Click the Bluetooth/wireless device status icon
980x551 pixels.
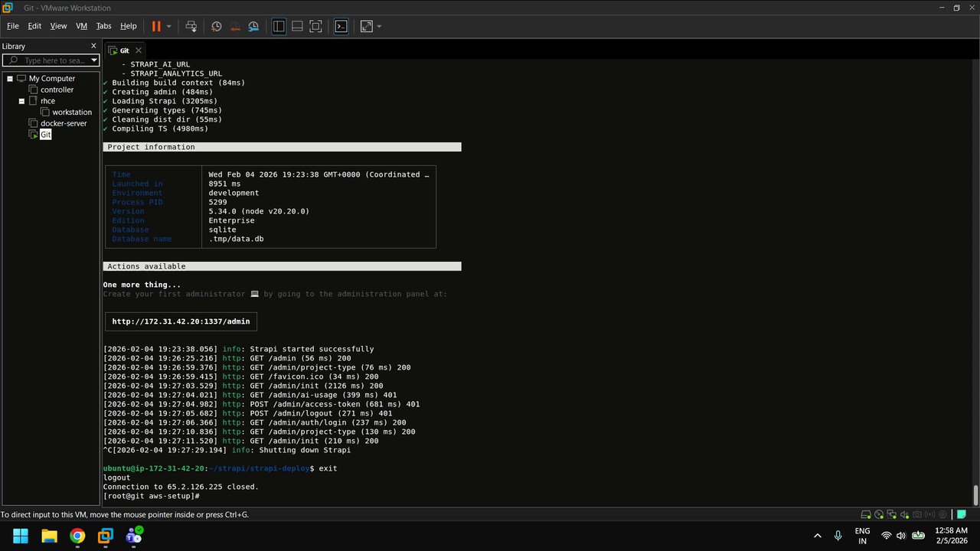(x=930, y=515)
